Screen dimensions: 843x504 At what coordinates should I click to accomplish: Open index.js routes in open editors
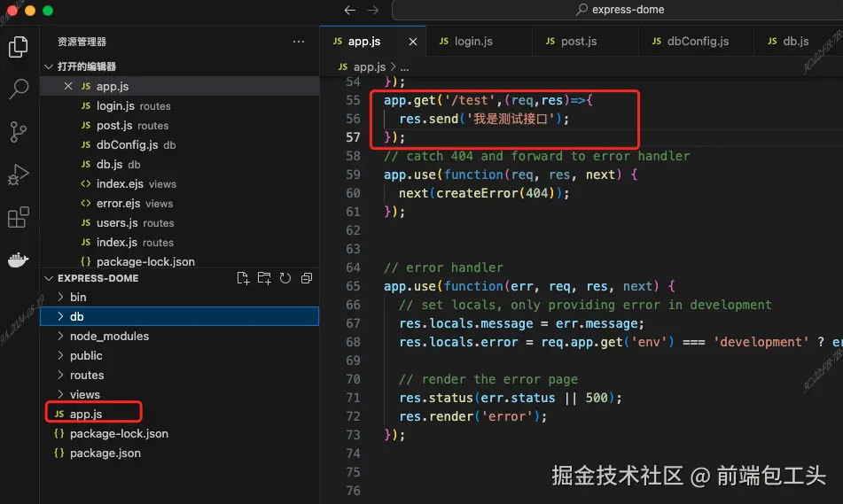pyautogui.click(x=180, y=243)
